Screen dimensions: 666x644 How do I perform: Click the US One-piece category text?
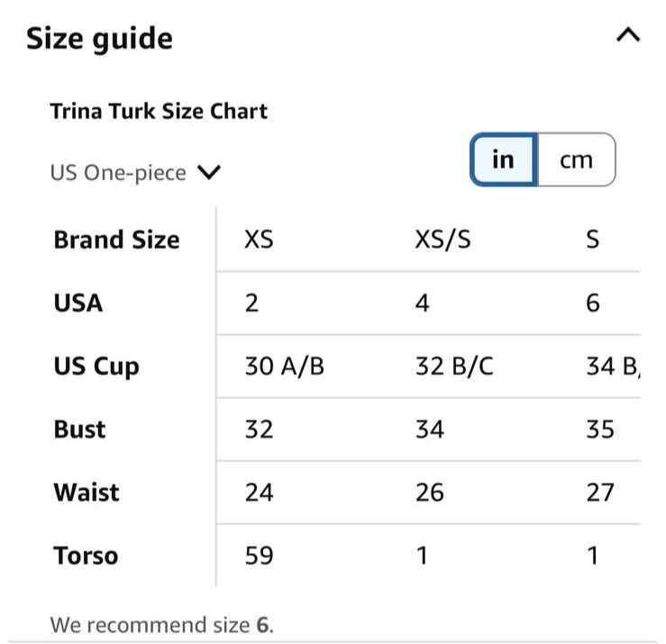coord(118,173)
